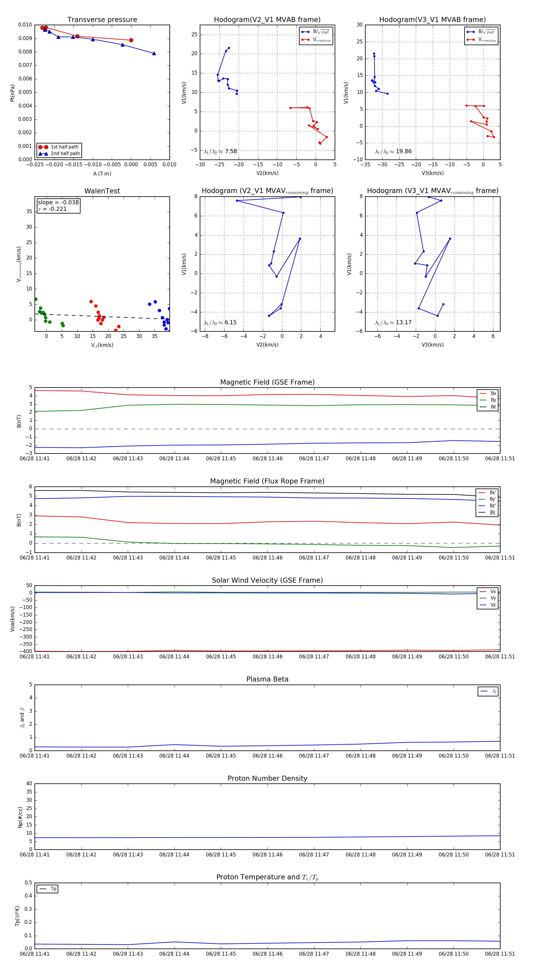Image resolution: width=535 pixels, height=980 pixels.
Task: Select the '1st half path' legend entry
Action: pos(59,147)
